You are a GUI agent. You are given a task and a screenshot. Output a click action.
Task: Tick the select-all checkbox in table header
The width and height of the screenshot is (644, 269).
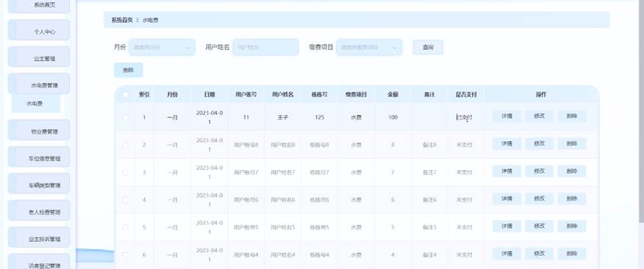pyautogui.click(x=126, y=95)
